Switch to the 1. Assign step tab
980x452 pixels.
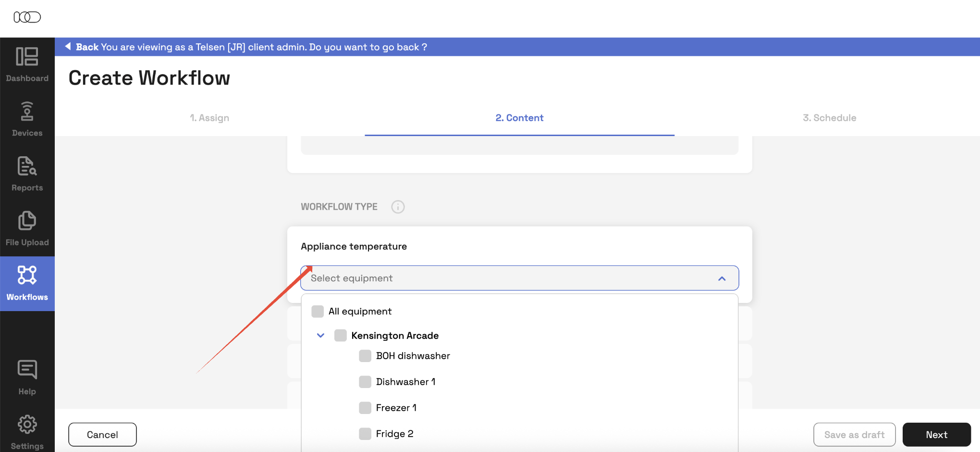pos(209,118)
